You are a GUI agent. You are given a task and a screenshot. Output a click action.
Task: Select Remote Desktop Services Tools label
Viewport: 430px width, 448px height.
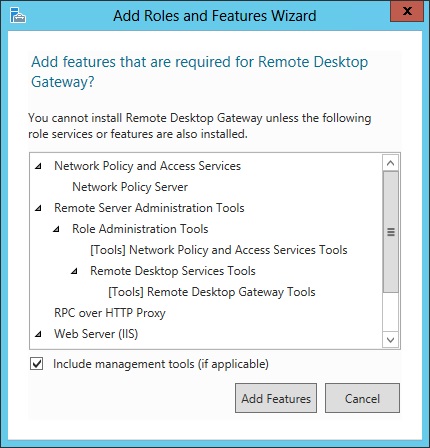173,271
